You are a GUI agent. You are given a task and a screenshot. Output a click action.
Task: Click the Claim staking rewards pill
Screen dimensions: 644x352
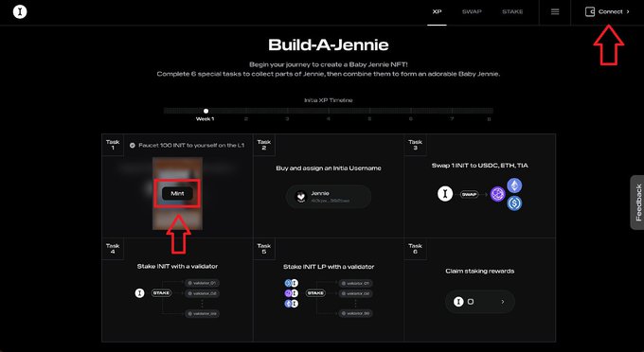pyautogui.click(x=480, y=302)
